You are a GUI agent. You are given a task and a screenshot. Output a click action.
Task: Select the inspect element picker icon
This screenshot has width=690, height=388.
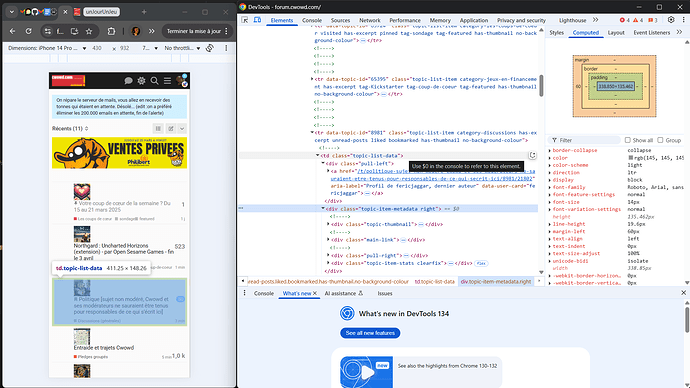(245, 20)
